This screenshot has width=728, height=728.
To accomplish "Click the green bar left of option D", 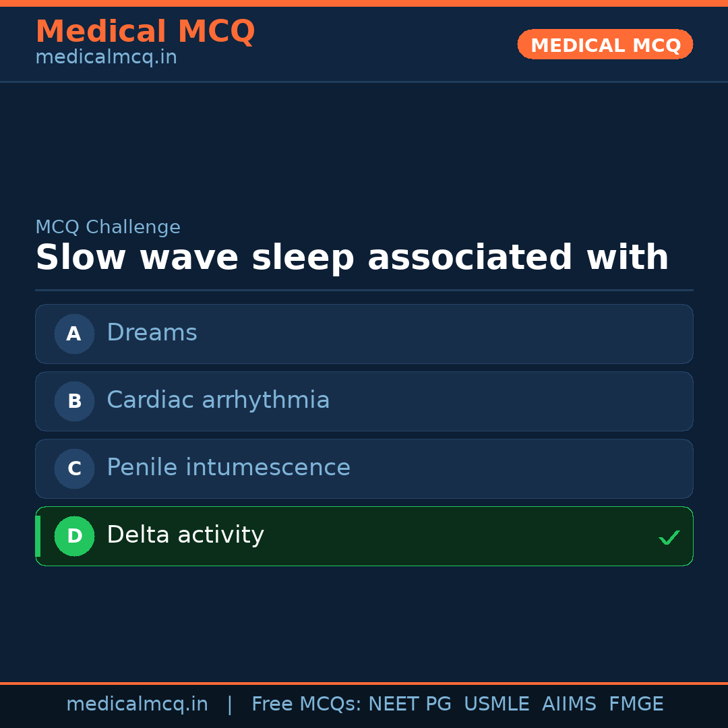I will (x=38, y=536).
